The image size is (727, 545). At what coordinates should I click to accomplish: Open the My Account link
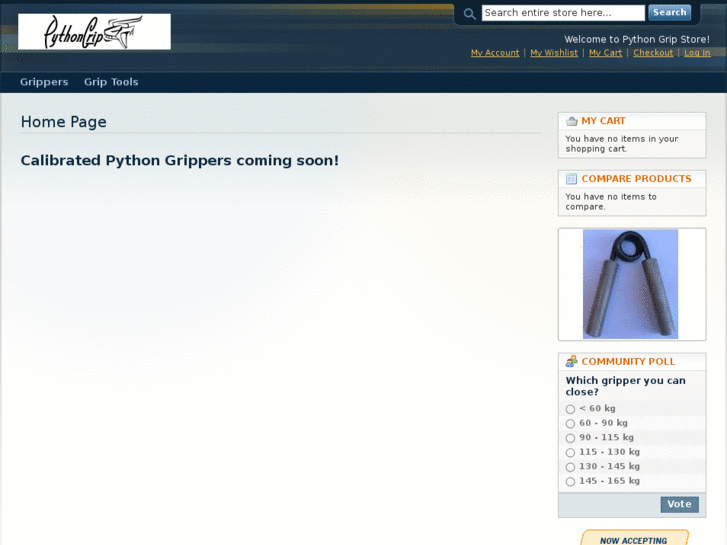click(x=495, y=53)
